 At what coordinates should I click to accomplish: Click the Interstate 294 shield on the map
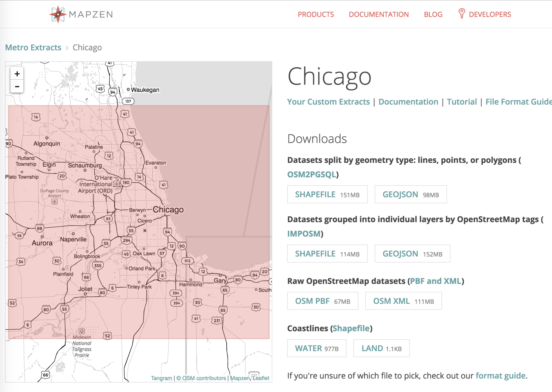click(x=126, y=240)
